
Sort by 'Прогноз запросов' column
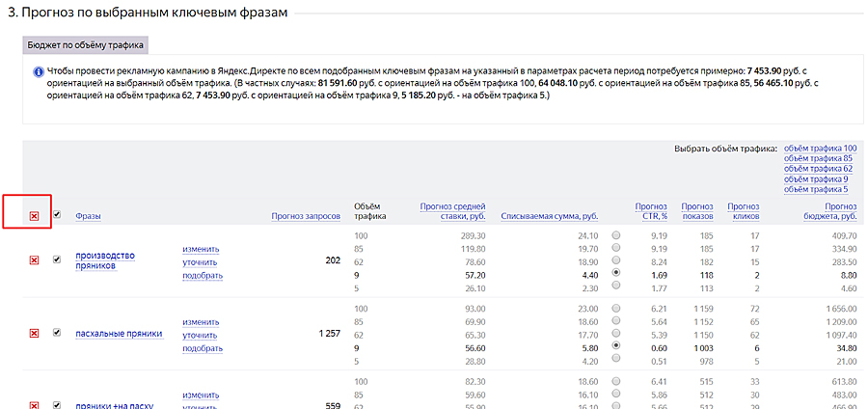(x=306, y=216)
